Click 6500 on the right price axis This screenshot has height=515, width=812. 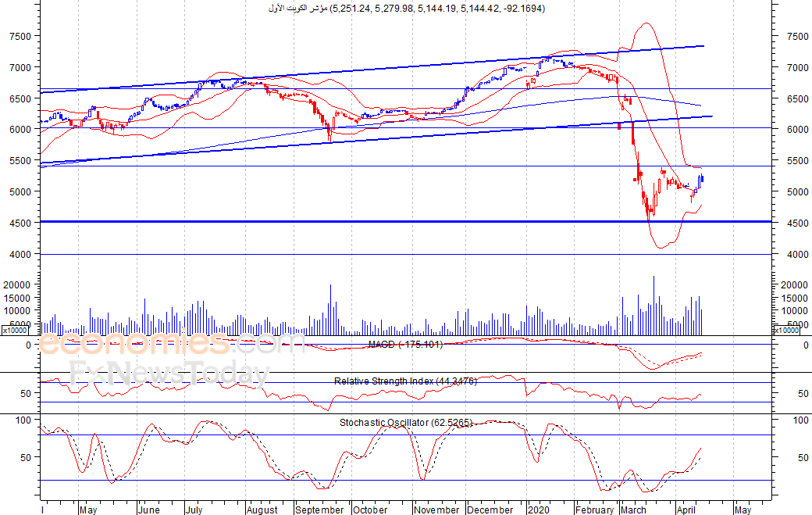797,98
